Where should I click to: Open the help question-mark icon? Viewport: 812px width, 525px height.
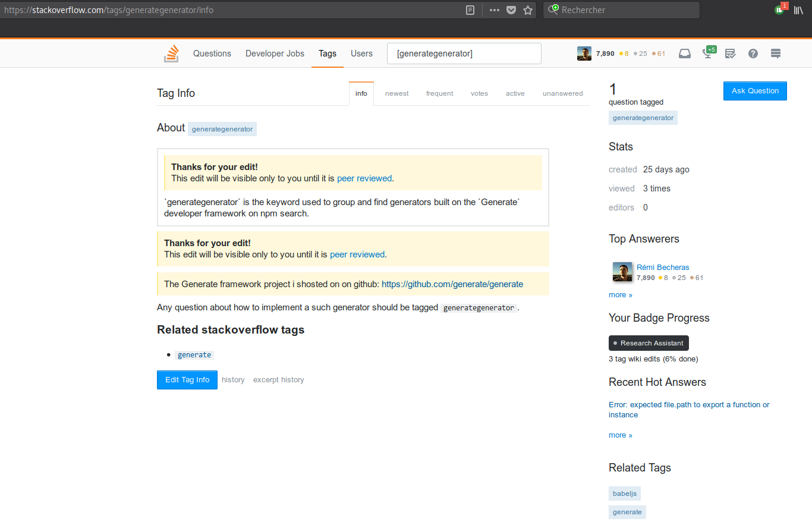point(753,54)
